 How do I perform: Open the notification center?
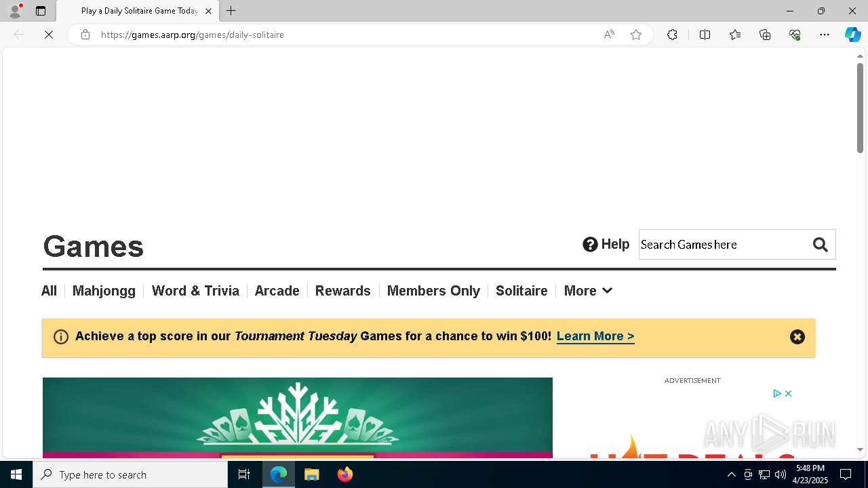click(x=846, y=474)
